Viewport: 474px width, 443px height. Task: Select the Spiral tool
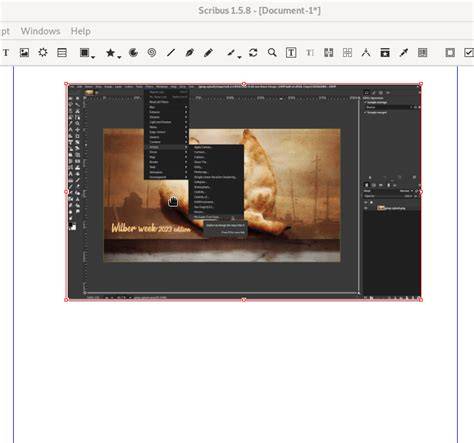[x=152, y=53]
